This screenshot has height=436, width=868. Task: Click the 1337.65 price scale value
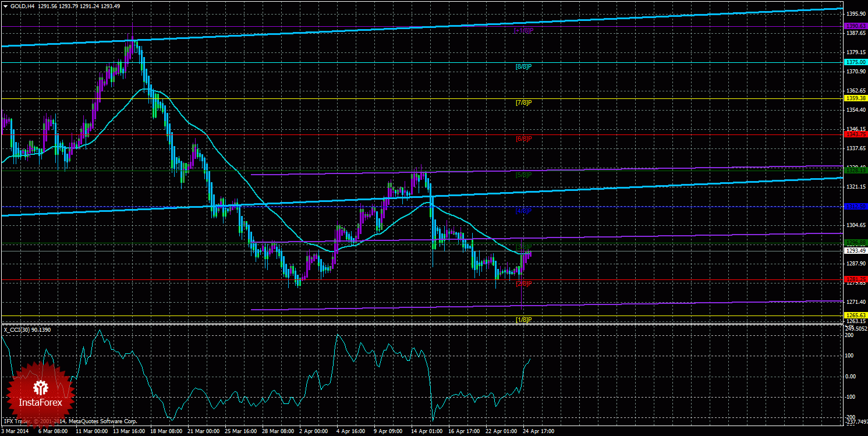[855, 148]
